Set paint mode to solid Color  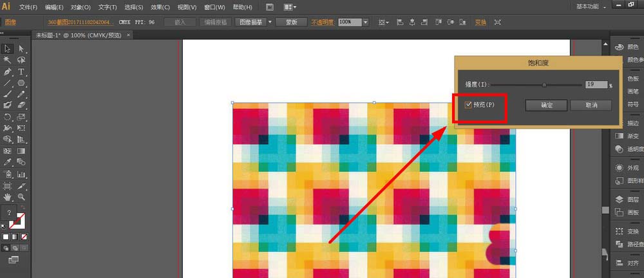click(6, 237)
